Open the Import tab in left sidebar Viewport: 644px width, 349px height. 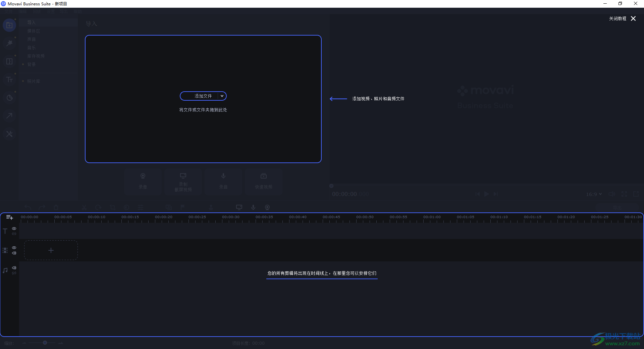(9, 25)
